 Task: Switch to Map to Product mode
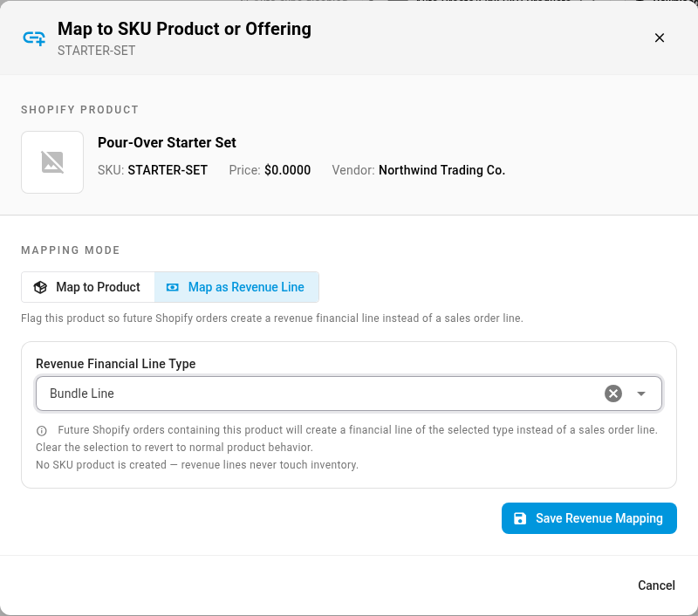pos(88,287)
